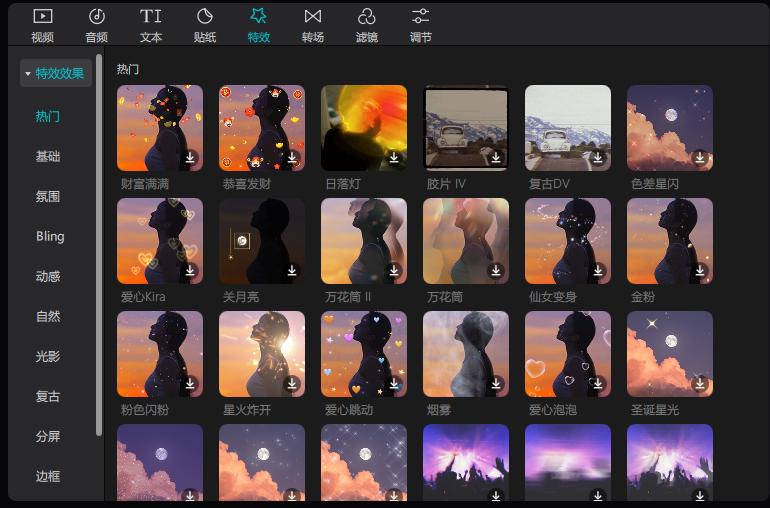Screen dimensions: 770x508
Task: Click the 万花筒 effect name label
Action: coord(444,297)
